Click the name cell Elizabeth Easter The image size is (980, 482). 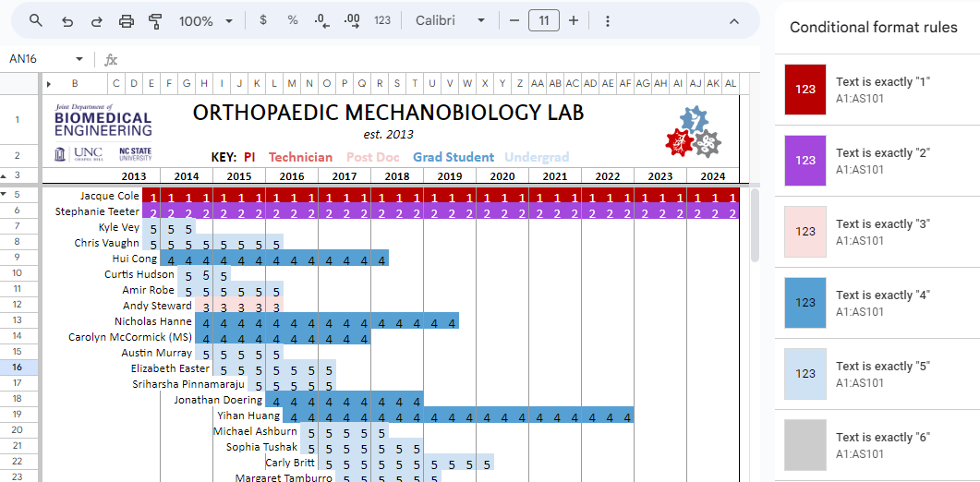point(171,368)
